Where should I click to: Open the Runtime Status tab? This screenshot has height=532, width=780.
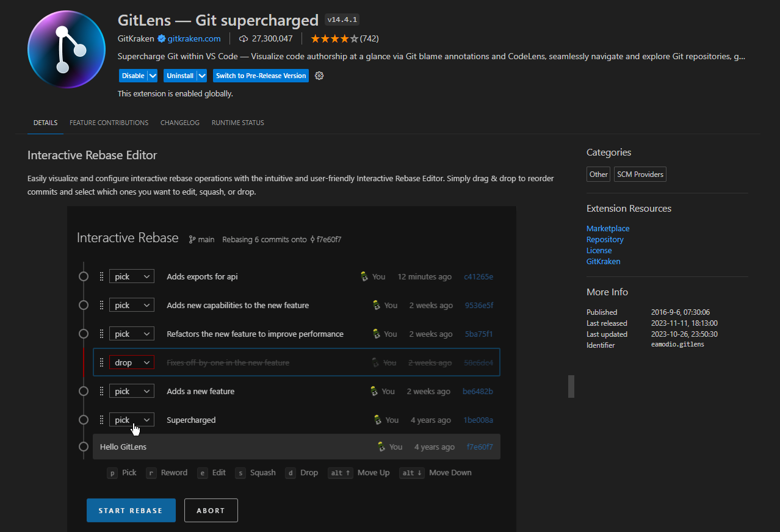238,123
